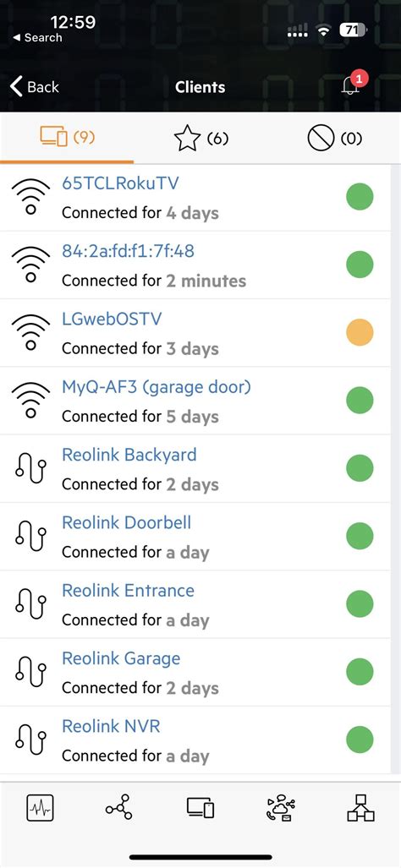Tap the wired icon beside Reolink NVR
This screenshot has height=868, width=401.
click(30, 740)
